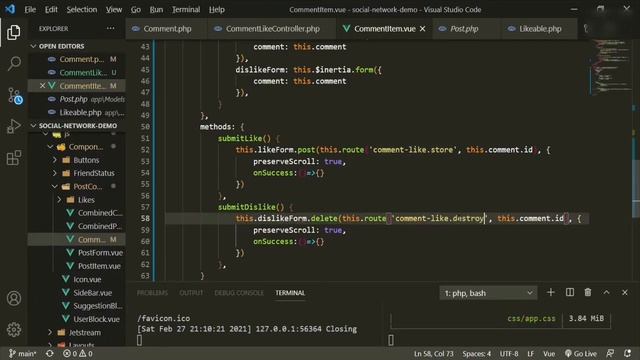Viewport: 640px width, 360px height.
Task: Open the Source Control view
Action: 15,96
